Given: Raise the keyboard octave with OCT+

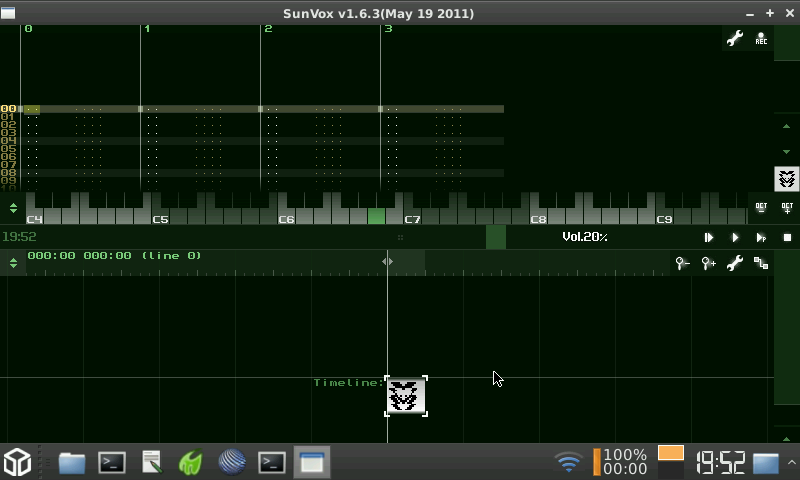Looking at the screenshot, I should click(787, 208).
